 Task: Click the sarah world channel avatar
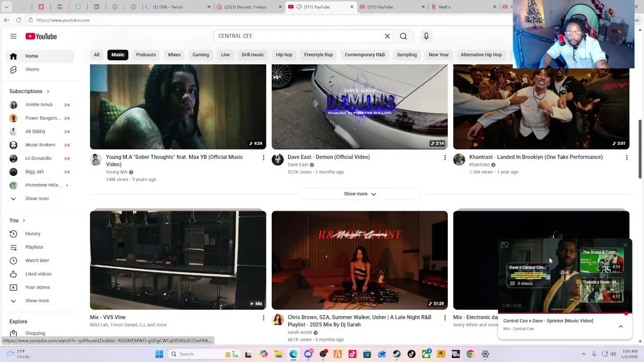(278, 320)
